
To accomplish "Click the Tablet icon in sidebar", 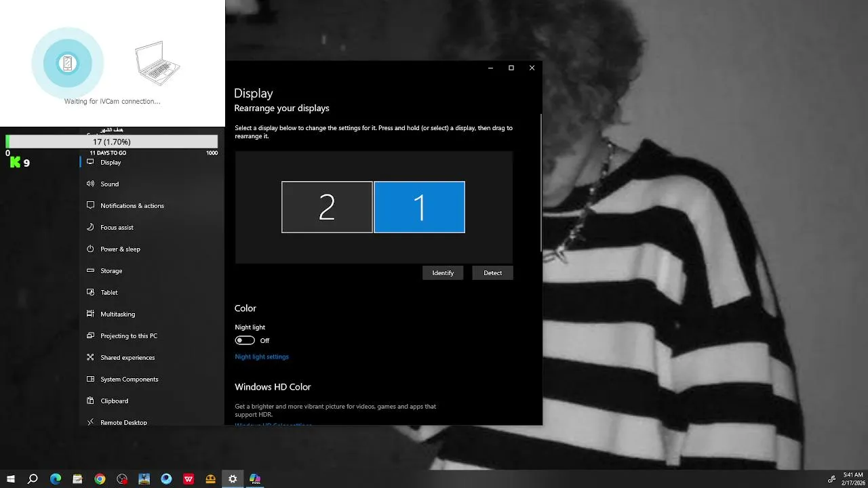I will pos(90,292).
